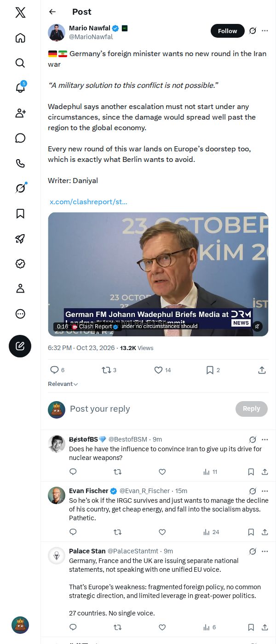
Task: Click the Post your reply field
Action: (150, 409)
